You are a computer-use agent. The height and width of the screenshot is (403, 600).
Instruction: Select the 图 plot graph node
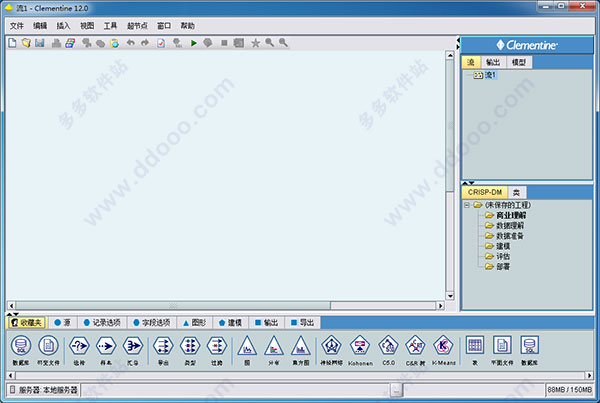(247, 350)
